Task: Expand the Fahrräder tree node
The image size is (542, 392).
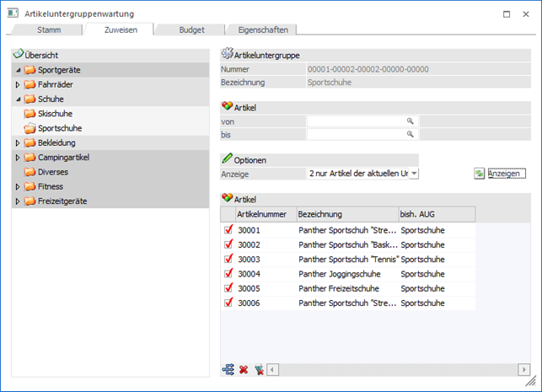Action: 18,84
